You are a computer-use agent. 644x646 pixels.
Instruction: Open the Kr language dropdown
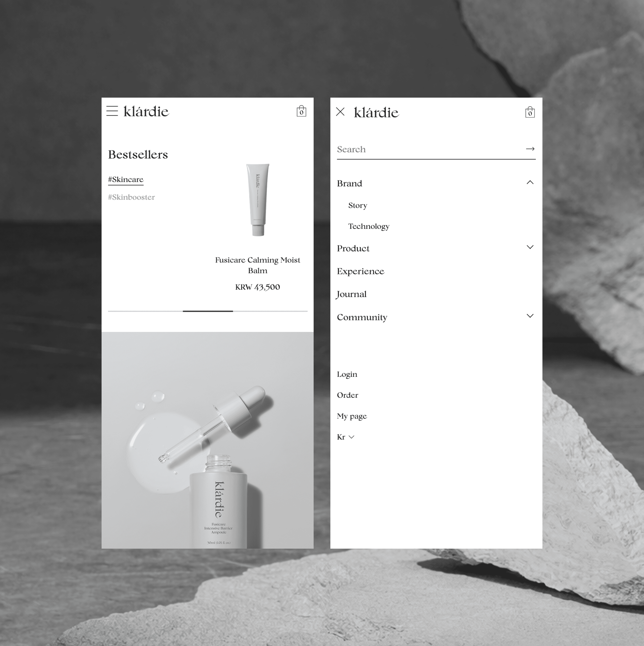346,437
